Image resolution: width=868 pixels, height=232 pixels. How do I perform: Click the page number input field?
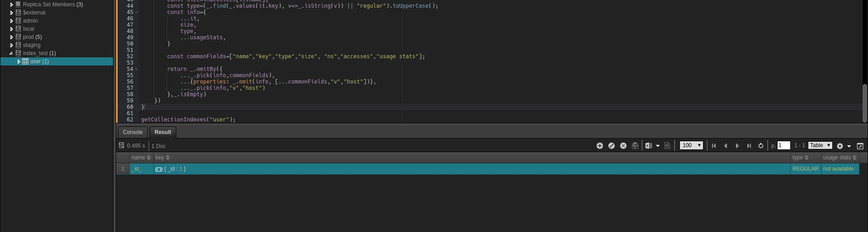(x=783, y=145)
